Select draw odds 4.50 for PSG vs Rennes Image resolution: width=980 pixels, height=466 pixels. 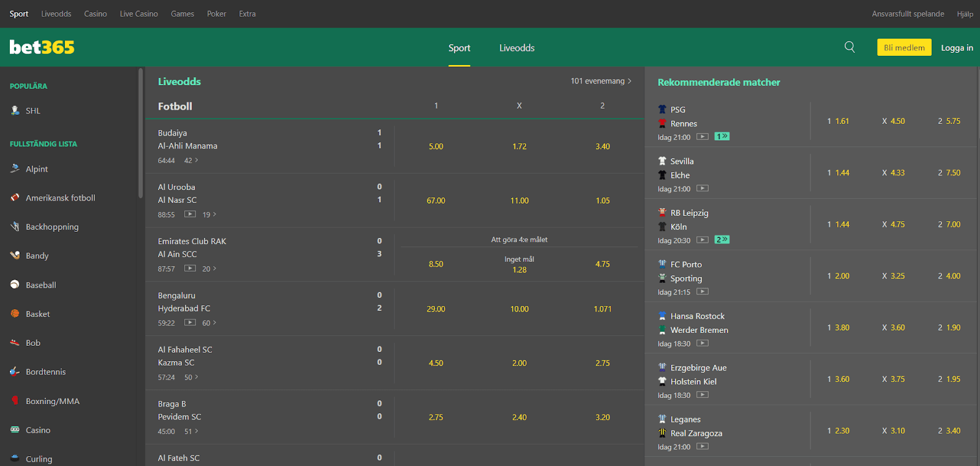[894, 121]
